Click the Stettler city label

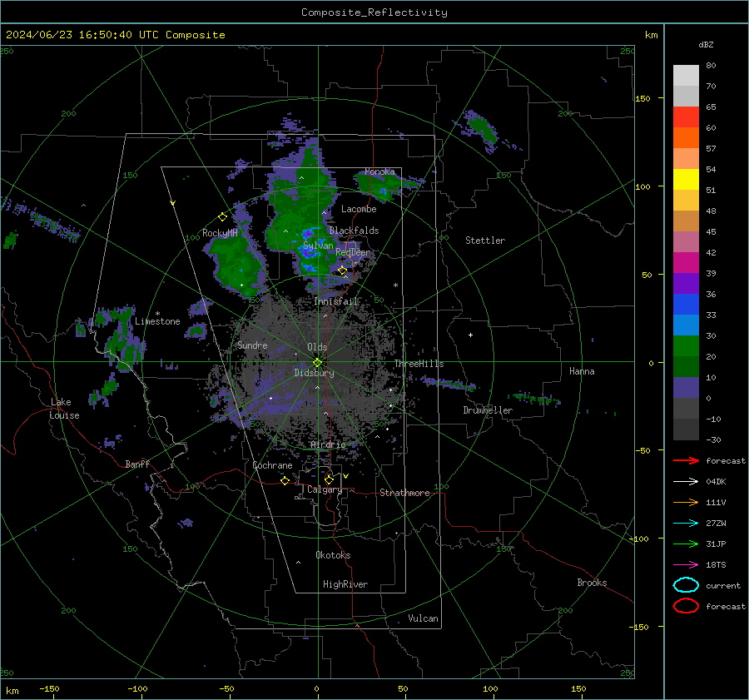(x=485, y=241)
